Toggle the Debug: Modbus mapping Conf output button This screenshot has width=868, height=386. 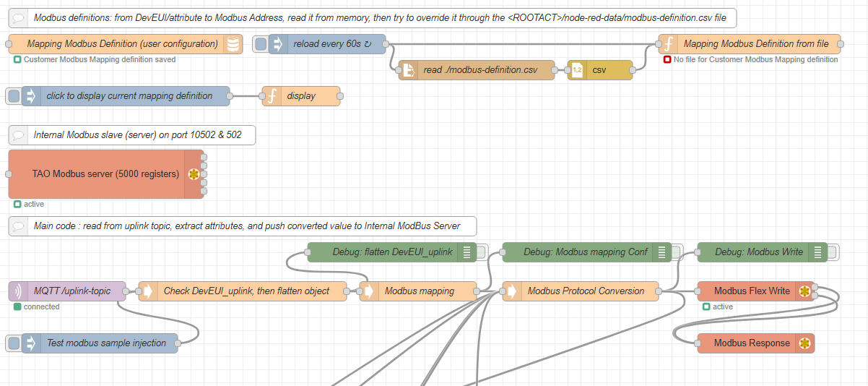pyautogui.click(x=677, y=252)
